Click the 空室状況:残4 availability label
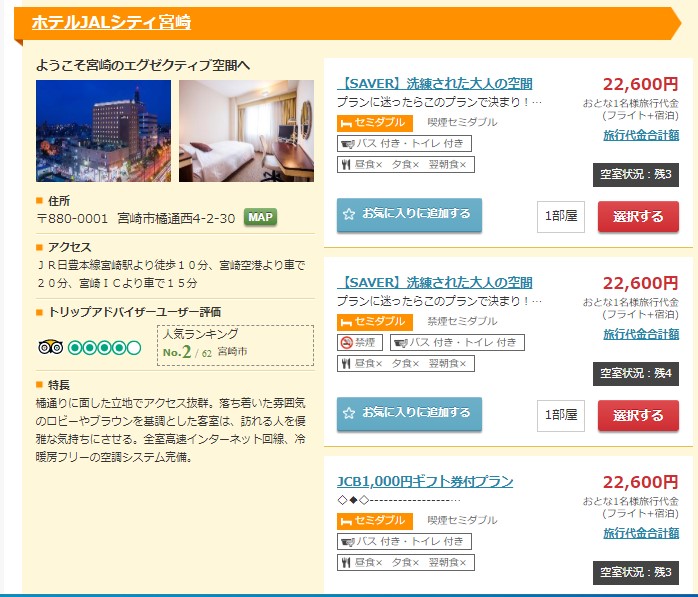 (x=636, y=374)
